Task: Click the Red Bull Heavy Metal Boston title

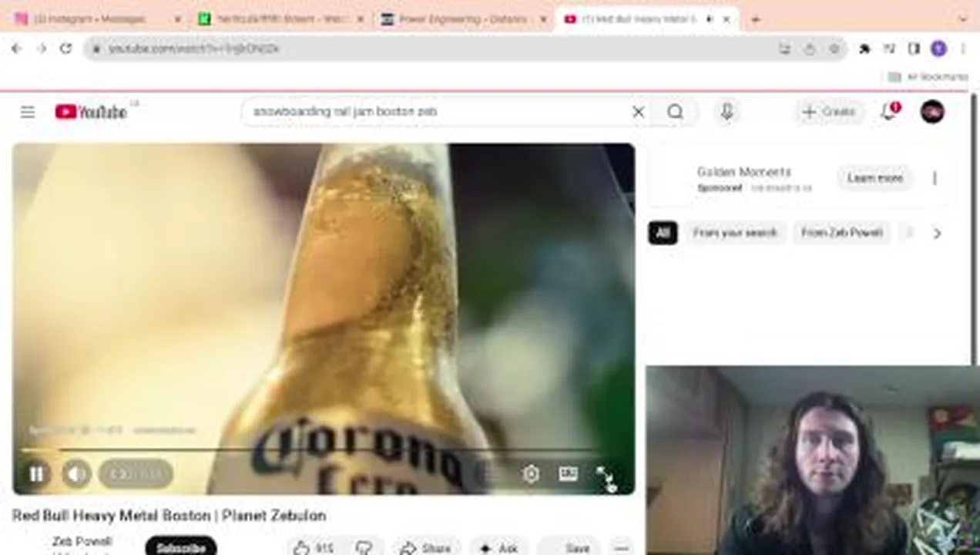Action: [169, 515]
